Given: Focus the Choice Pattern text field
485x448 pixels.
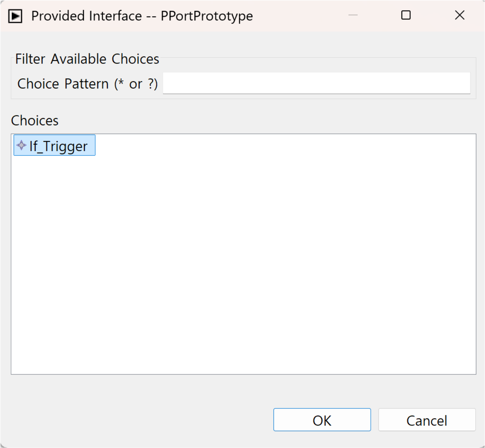Looking at the screenshot, I should click(316, 83).
